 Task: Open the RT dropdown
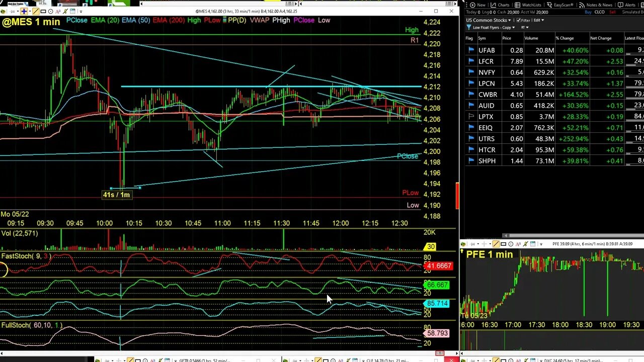pyautogui.click(x=525, y=27)
